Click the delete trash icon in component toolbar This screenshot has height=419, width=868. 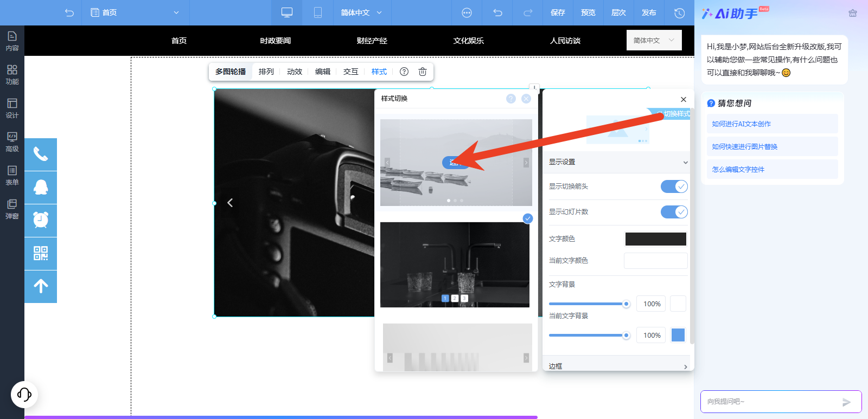(x=423, y=72)
